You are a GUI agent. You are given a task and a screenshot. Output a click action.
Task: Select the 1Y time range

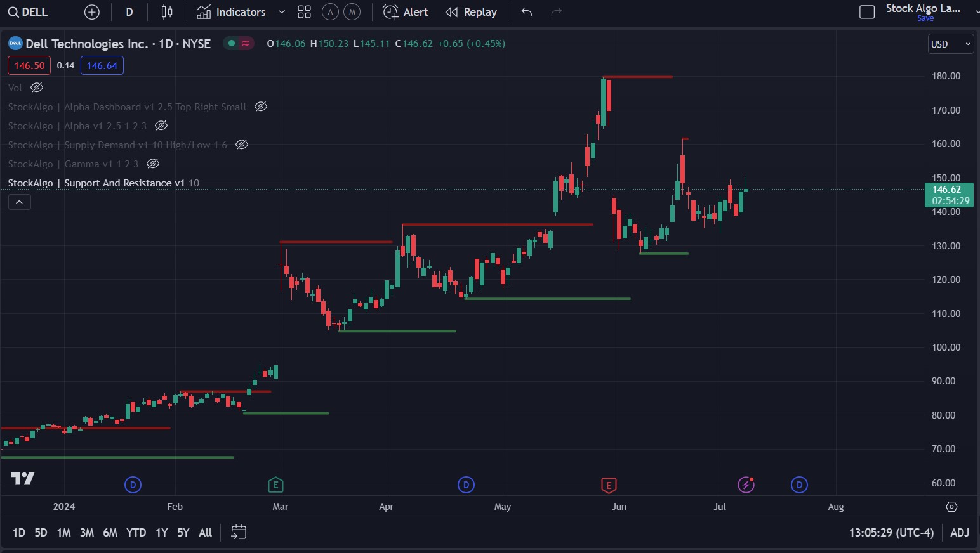[x=162, y=533]
